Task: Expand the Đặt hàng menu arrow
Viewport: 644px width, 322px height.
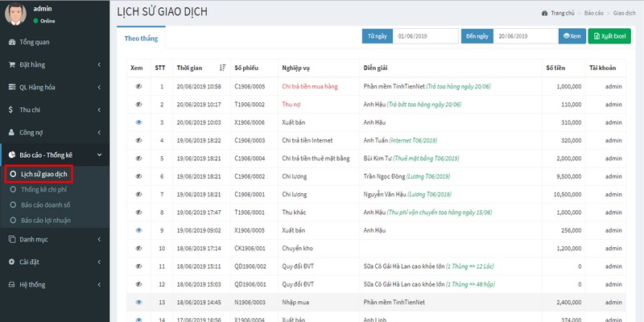Action: click(99, 64)
